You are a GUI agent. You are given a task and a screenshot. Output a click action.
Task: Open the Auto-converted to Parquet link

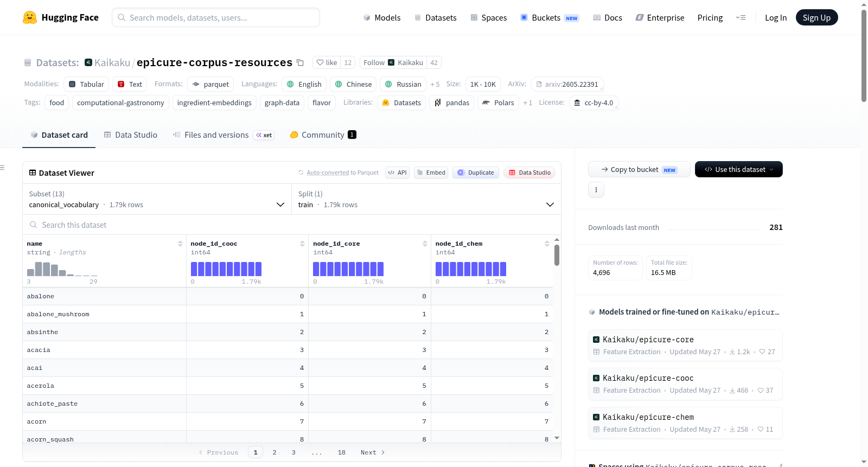pos(328,172)
